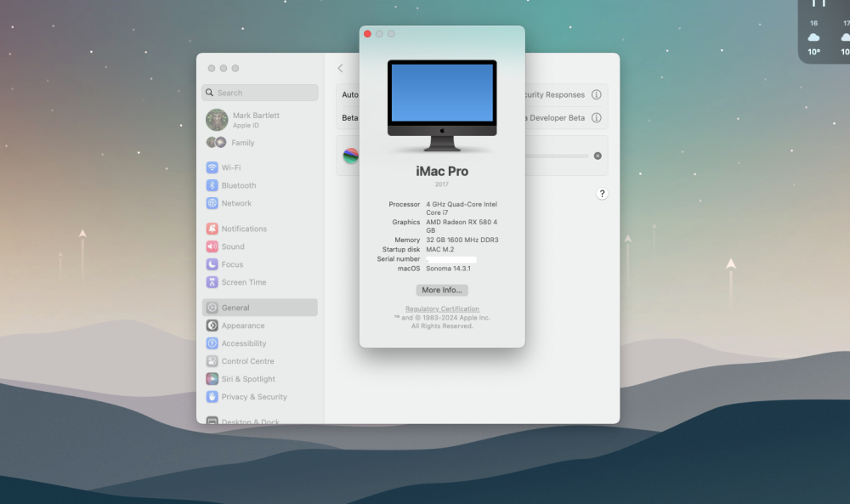This screenshot has width=850, height=504.
Task: Click the More Info... button
Action: pos(442,290)
